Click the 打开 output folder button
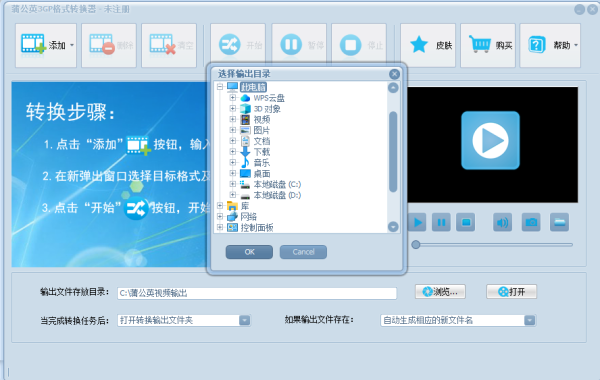The image size is (600, 380). 512,292
